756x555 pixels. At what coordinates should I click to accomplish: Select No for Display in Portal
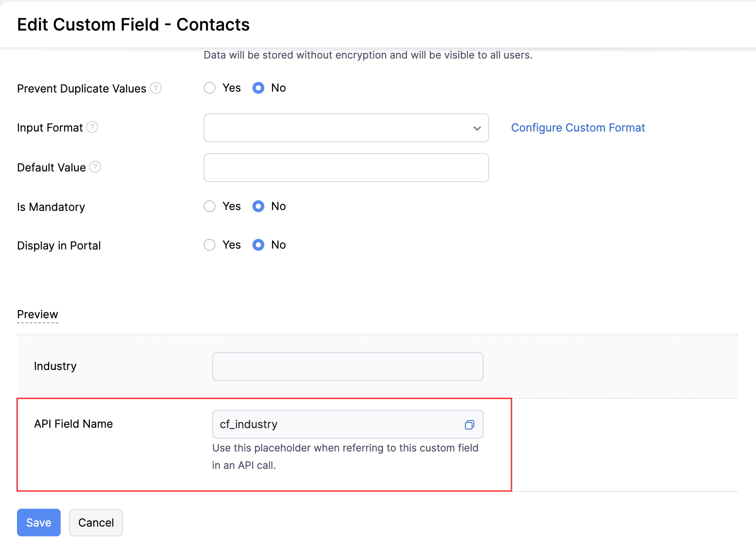pyautogui.click(x=258, y=245)
